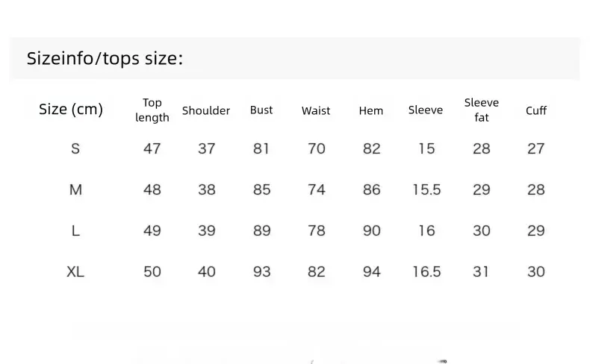
Task: Click top length value 47 for S
Action: [152, 148]
